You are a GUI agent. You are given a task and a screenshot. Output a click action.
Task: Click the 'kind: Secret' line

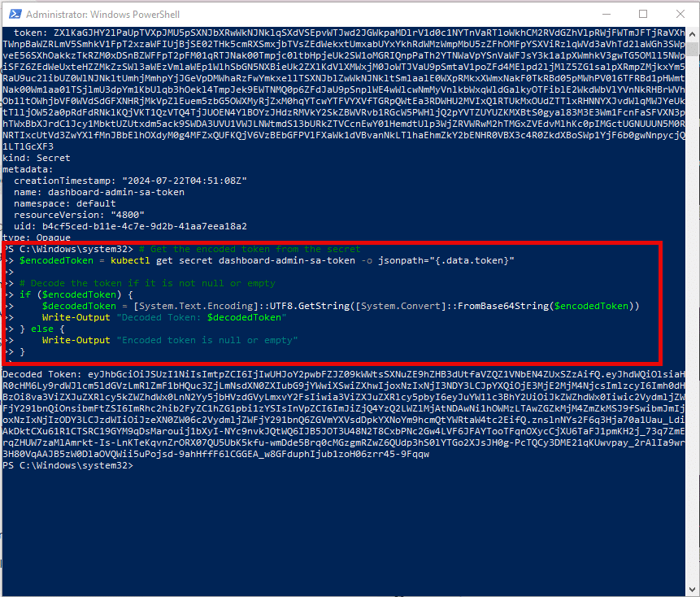pyautogui.click(x=36, y=158)
